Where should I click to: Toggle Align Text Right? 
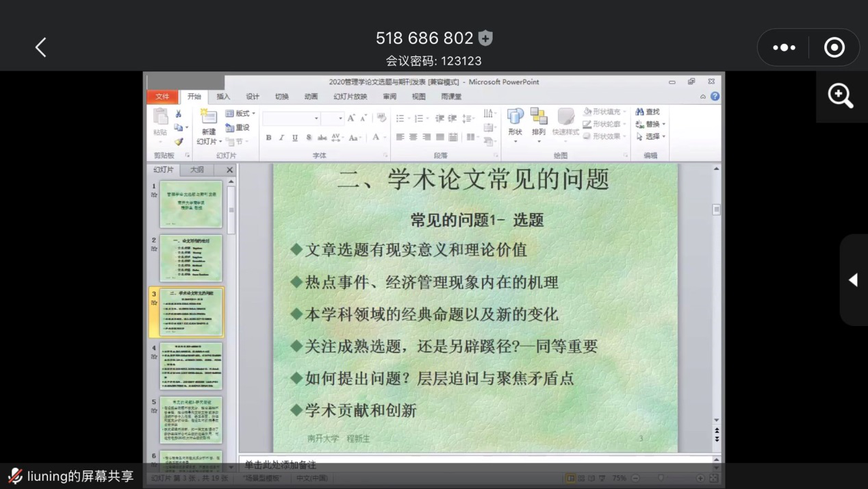pos(426,138)
